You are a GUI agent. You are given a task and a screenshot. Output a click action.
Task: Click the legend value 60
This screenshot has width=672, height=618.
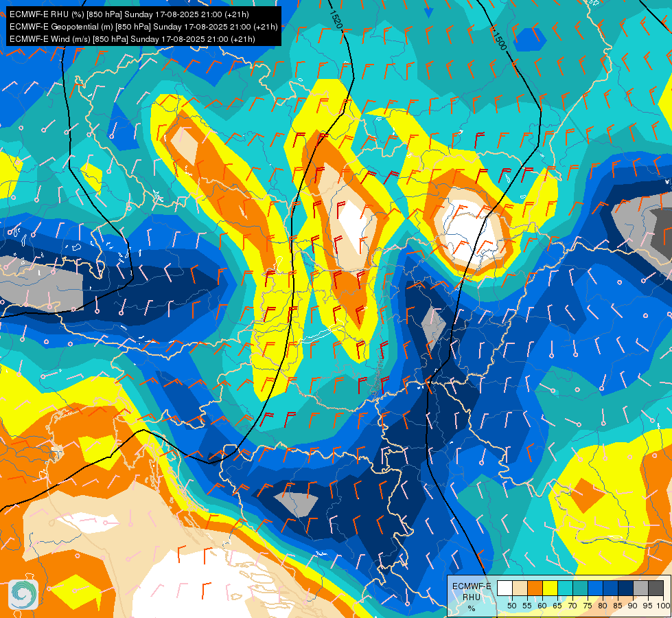tap(542, 606)
